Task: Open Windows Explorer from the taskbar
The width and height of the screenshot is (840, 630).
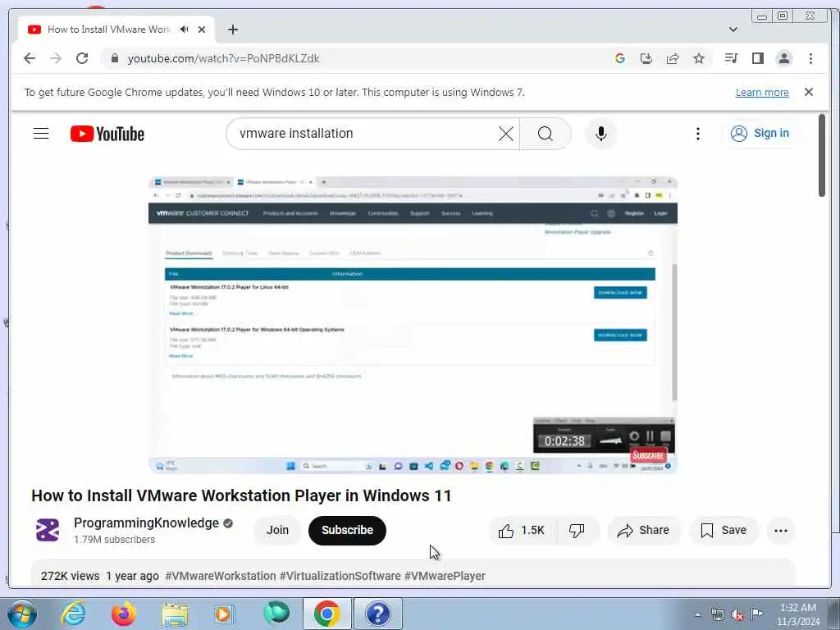Action: [175, 614]
